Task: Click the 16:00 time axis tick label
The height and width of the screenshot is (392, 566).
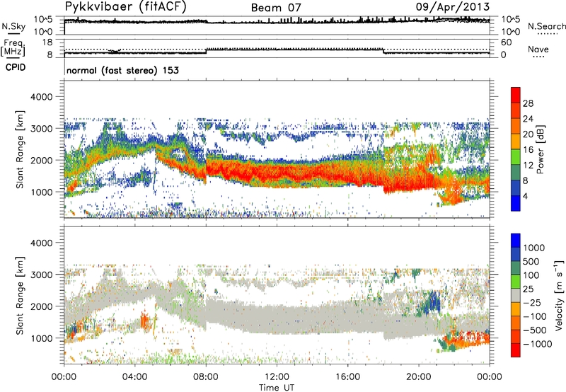Action: (347, 377)
